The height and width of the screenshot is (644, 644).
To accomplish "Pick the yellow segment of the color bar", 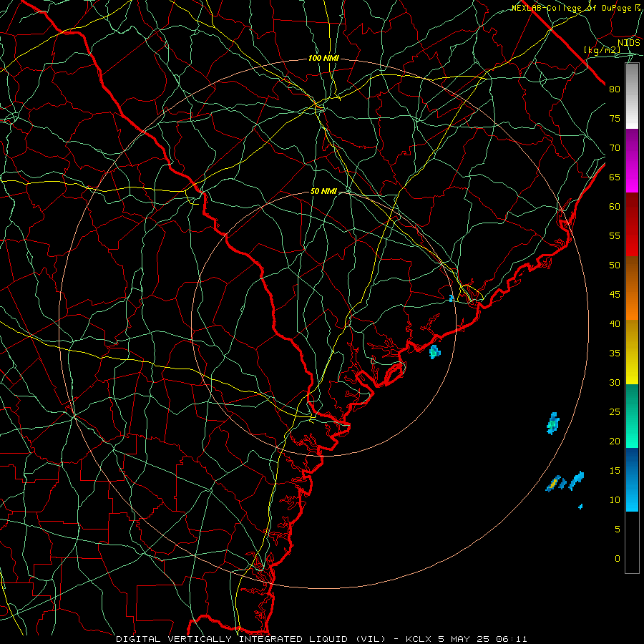I will (x=632, y=352).
